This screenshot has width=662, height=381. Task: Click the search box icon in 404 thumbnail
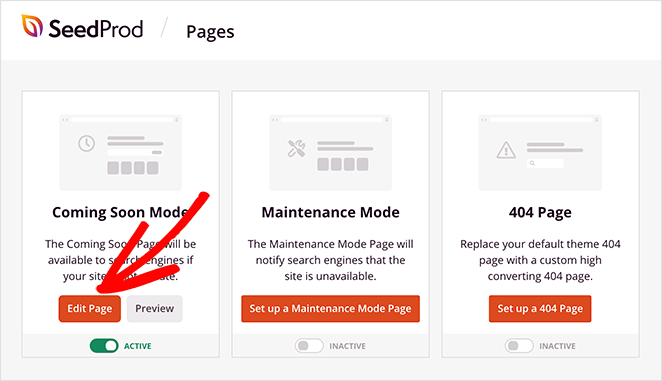coord(545,163)
